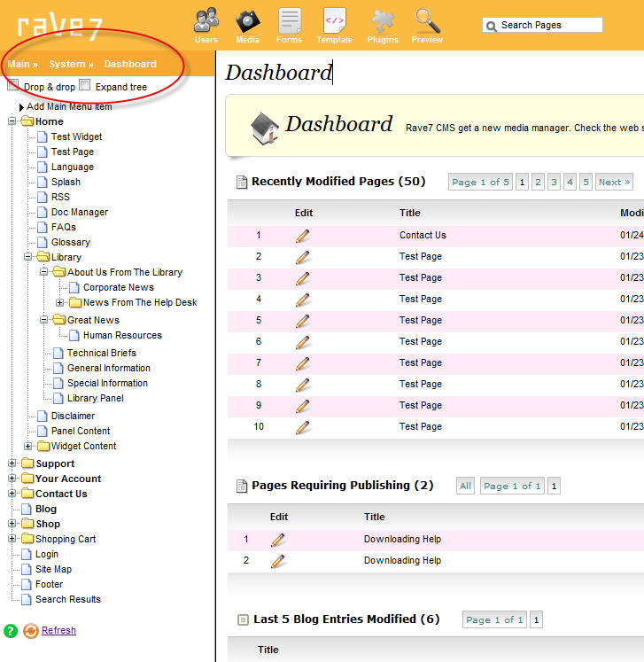The height and width of the screenshot is (662, 644).
Task: Select Human Resources in the tree
Action: coord(122,335)
